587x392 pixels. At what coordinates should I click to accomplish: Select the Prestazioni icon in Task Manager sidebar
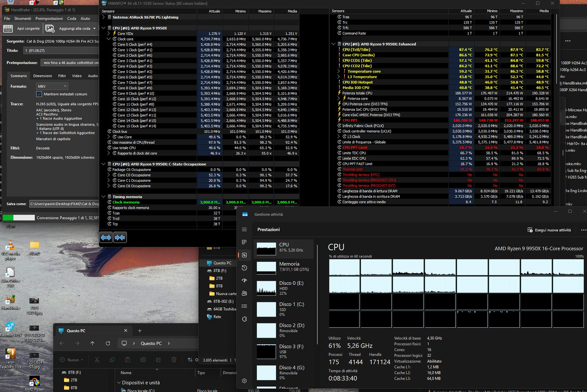point(244,255)
